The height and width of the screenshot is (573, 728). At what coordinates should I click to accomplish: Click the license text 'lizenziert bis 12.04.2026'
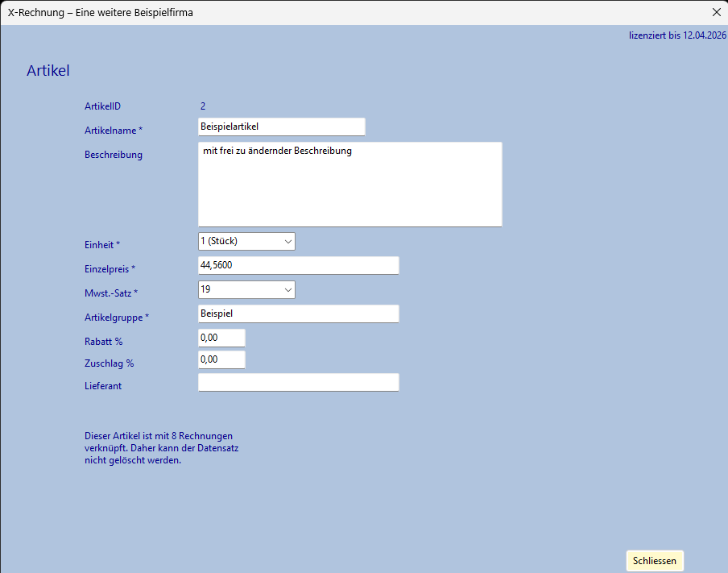pyautogui.click(x=677, y=35)
